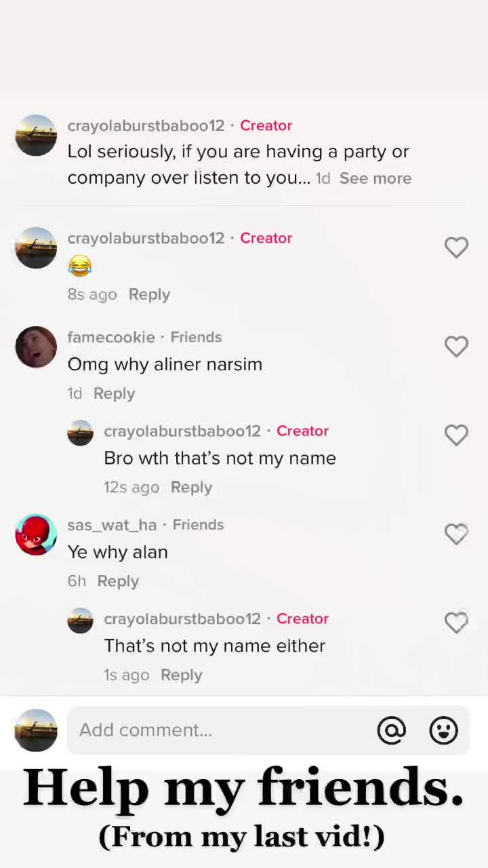Reply to sas_wat_ha's comment
488x868 pixels.
tap(118, 581)
